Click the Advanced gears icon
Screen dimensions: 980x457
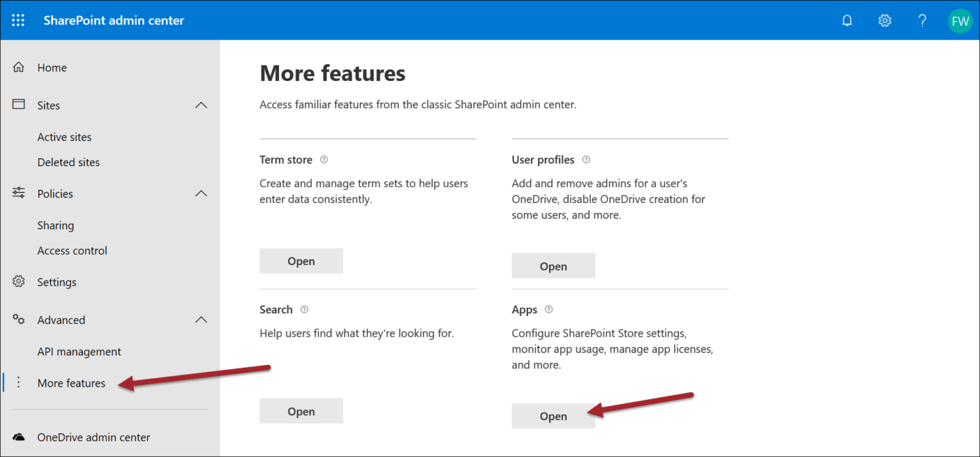click(x=18, y=319)
